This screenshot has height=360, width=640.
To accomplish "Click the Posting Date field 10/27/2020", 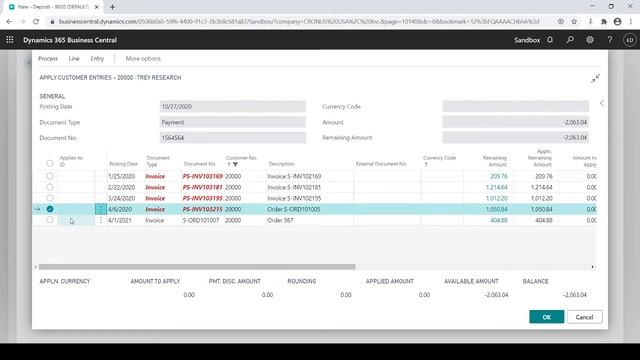I will tap(233, 107).
